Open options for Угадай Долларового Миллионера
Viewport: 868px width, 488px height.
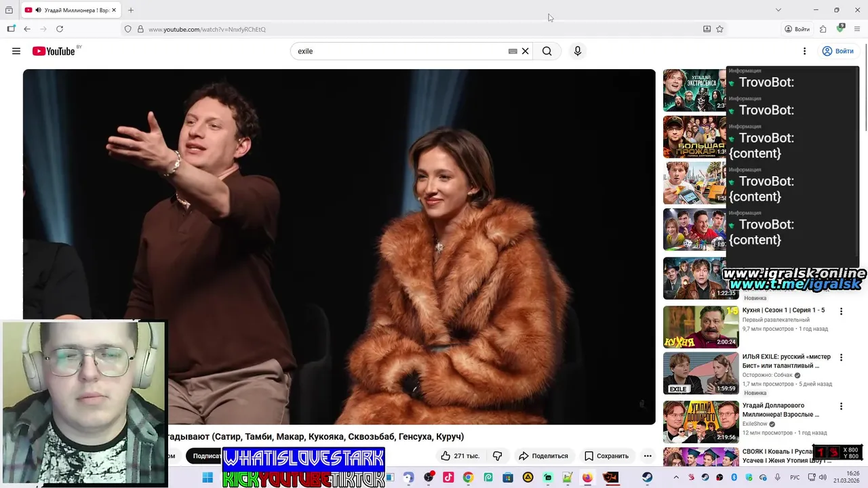point(841,406)
